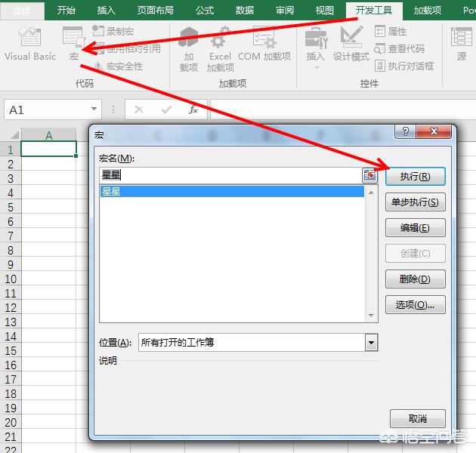
Task: Click 取消 to cancel dialog
Action: [418, 419]
